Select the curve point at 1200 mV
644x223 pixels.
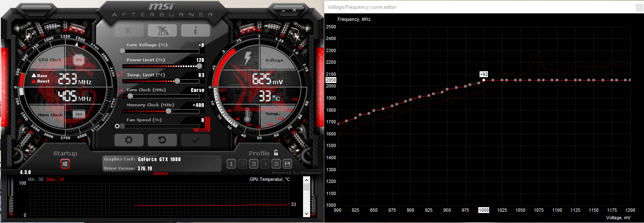630,80
